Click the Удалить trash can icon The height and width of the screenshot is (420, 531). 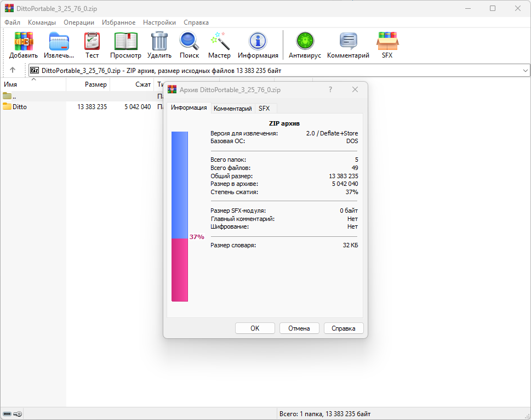(159, 41)
